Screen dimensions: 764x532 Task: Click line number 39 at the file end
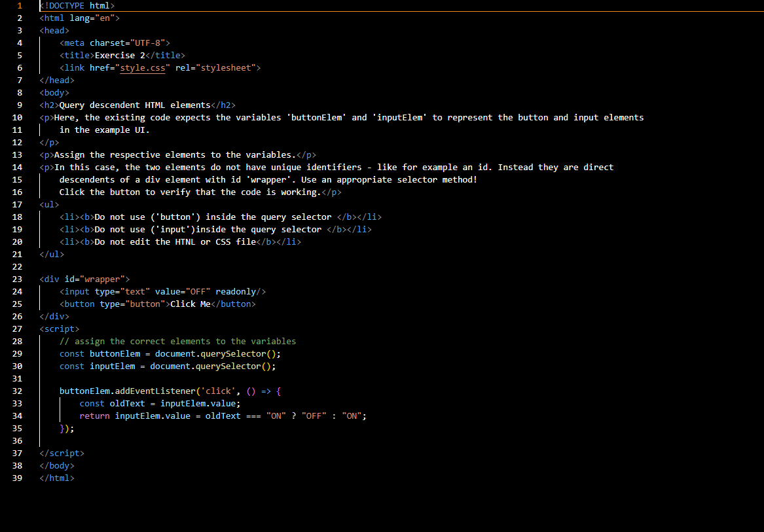pyautogui.click(x=17, y=478)
